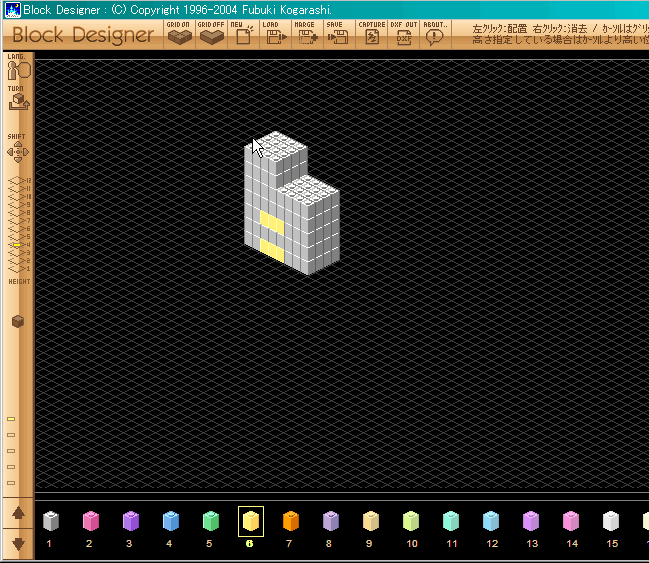Select highlighted height level 4
Screen dimensions: 649x563
tap(19, 245)
